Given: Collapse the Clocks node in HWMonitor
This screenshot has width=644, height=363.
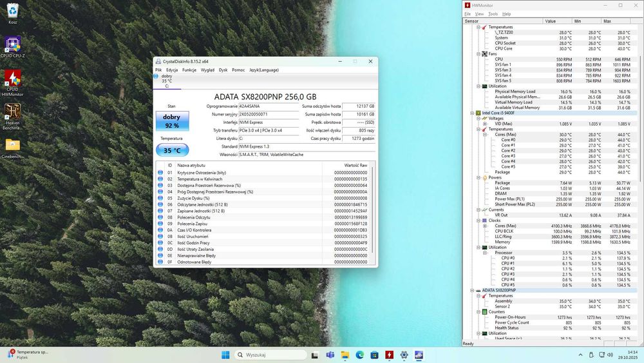Looking at the screenshot, I should coord(478,221).
